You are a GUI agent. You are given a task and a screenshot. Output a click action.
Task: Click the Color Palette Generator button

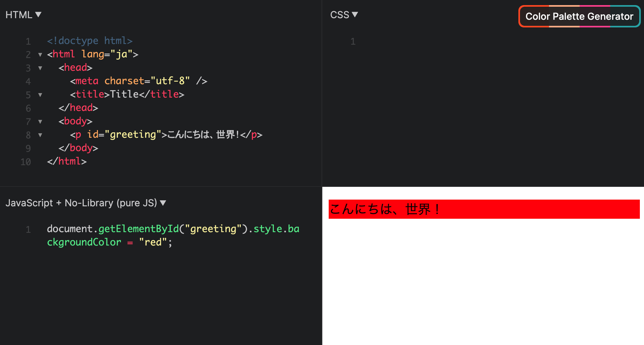tap(579, 16)
